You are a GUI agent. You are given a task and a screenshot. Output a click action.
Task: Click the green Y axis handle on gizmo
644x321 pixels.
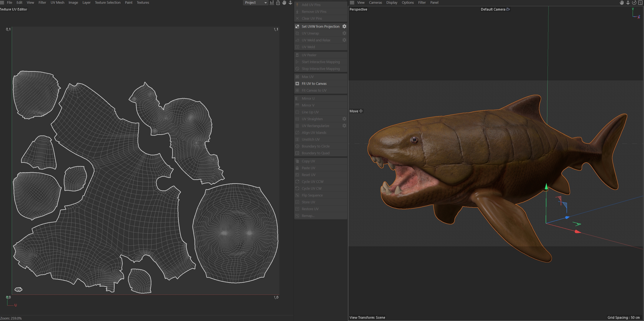coord(546,187)
